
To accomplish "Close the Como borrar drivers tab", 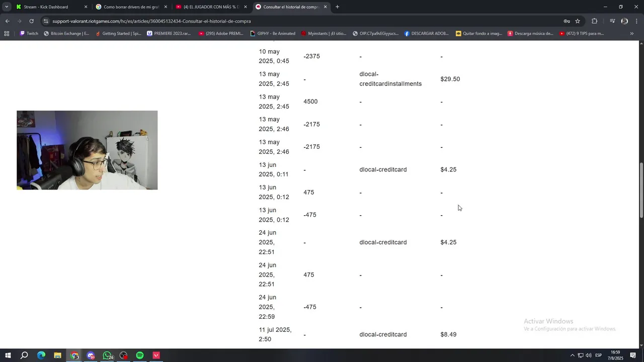I will (x=166, y=7).
